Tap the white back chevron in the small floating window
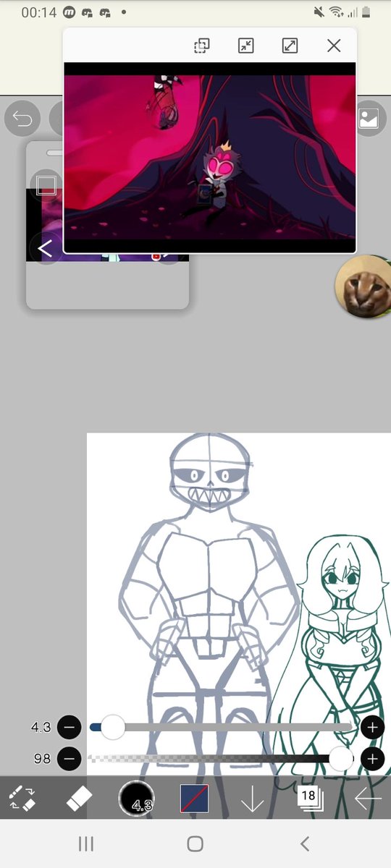This screenshot has width=391, height=868. (x=45, y=250)
